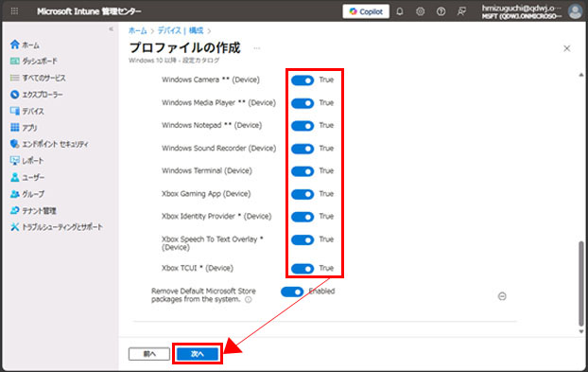Open アプリ apps icon in sidebar
The height and width of the screenshot is (372, 588).
pos(14,127)
